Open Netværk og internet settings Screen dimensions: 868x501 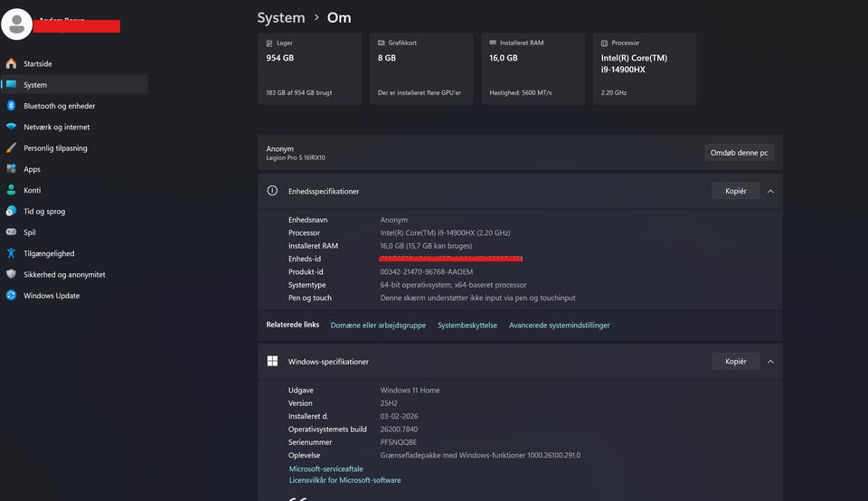[x=74, y=127]
